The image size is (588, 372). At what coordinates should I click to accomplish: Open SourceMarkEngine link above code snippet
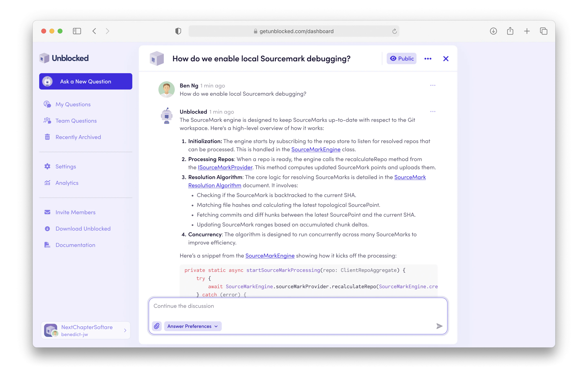coord(270,256)
